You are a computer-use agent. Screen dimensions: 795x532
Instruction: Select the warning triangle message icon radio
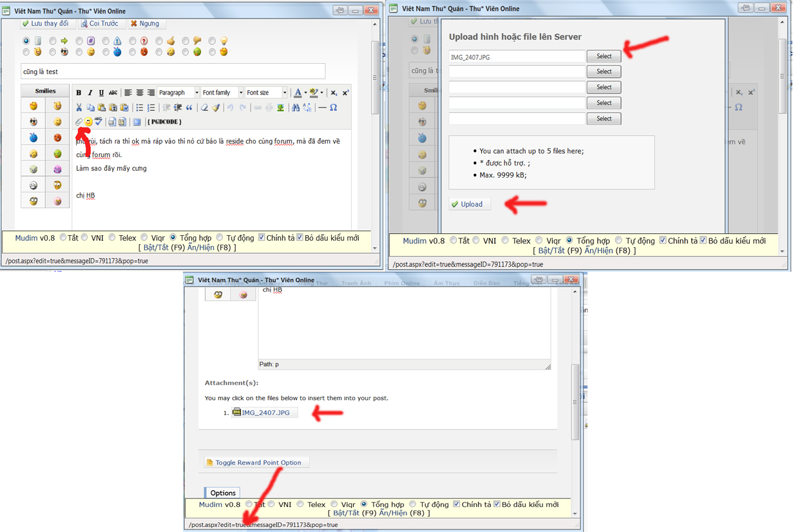click(x=106, y=41)
